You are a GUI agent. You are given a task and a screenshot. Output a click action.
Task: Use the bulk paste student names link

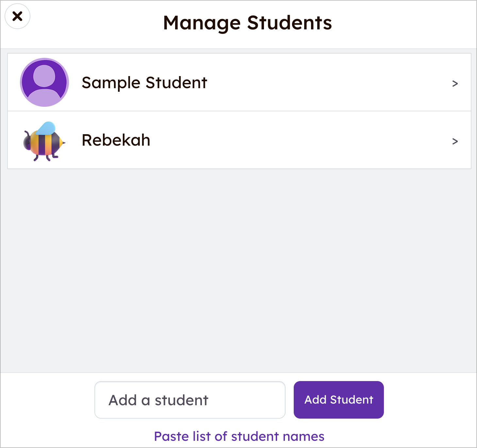(x=239, y=436)
